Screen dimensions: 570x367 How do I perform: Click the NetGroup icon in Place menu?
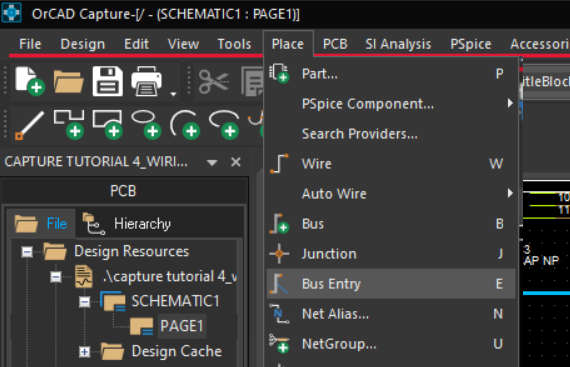coord(279,344)
